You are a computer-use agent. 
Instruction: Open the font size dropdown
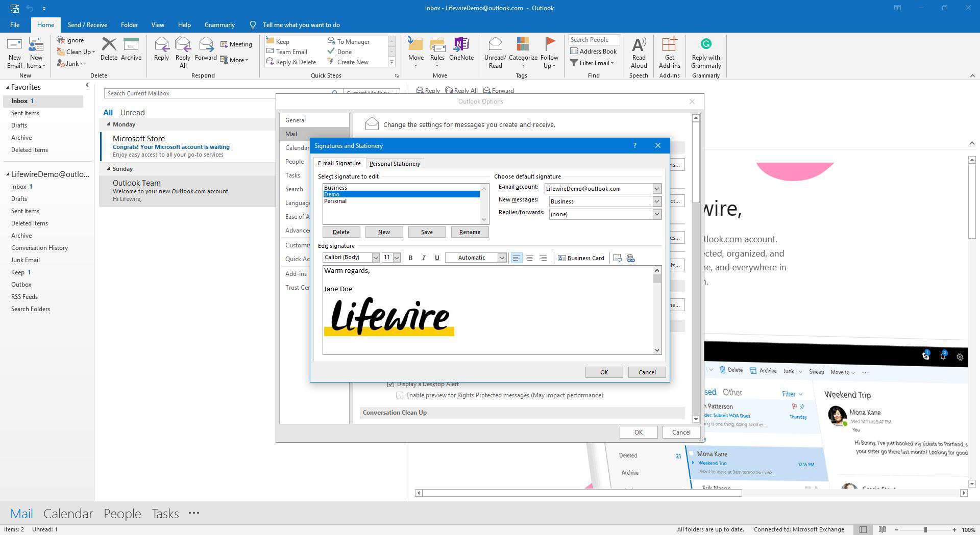pyautogui.click(x=397, y=258)
